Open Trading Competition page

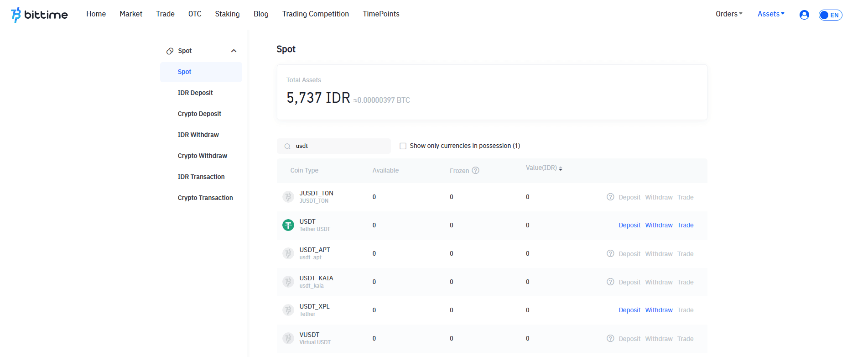(316, 14)
